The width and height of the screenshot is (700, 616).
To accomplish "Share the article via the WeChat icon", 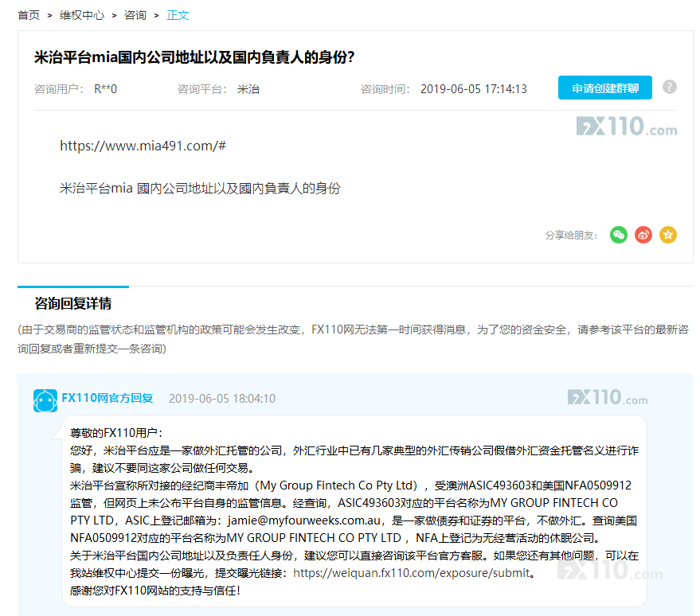I will click(619, 235).
